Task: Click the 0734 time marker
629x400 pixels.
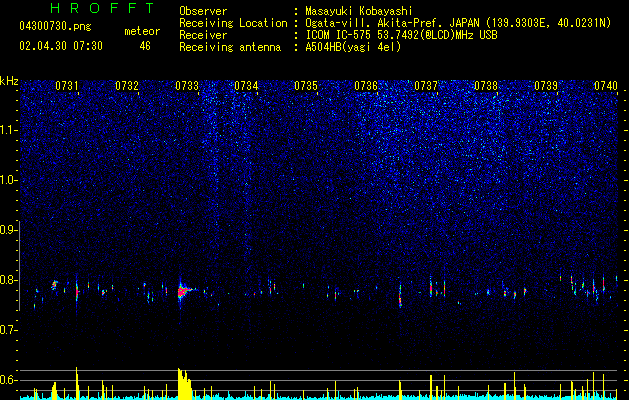Action: [246, 86]
